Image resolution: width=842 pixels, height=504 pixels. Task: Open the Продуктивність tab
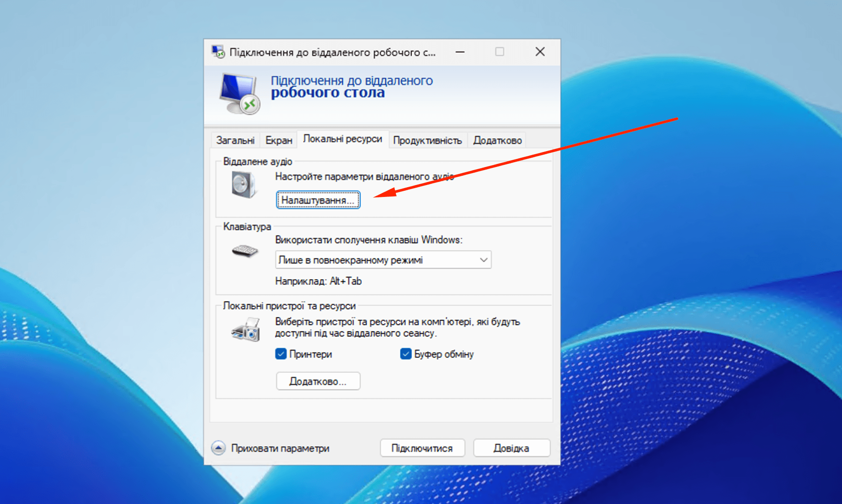pyautogui.click(x=427, y=140)
